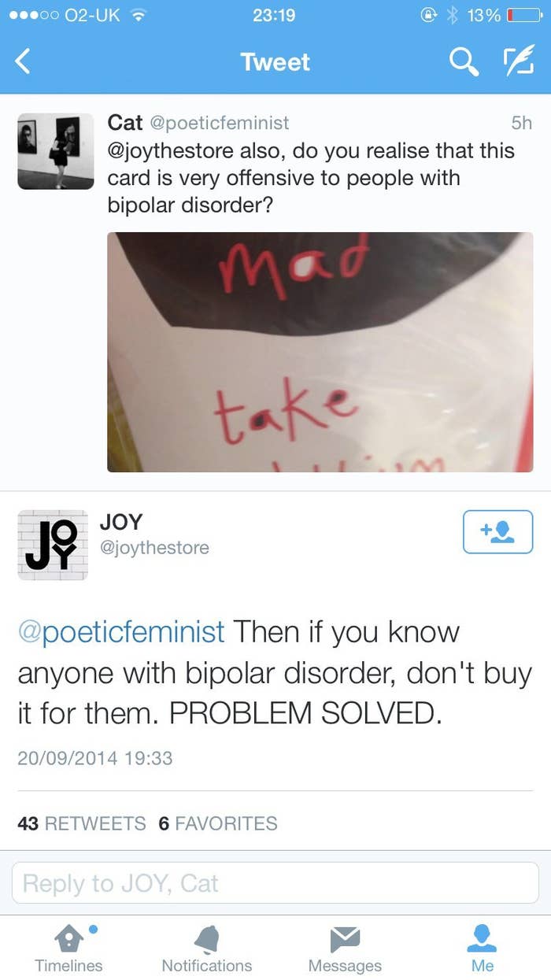Switch to Notifications tab
Viewport: 551px width, 980px height.
206,949
